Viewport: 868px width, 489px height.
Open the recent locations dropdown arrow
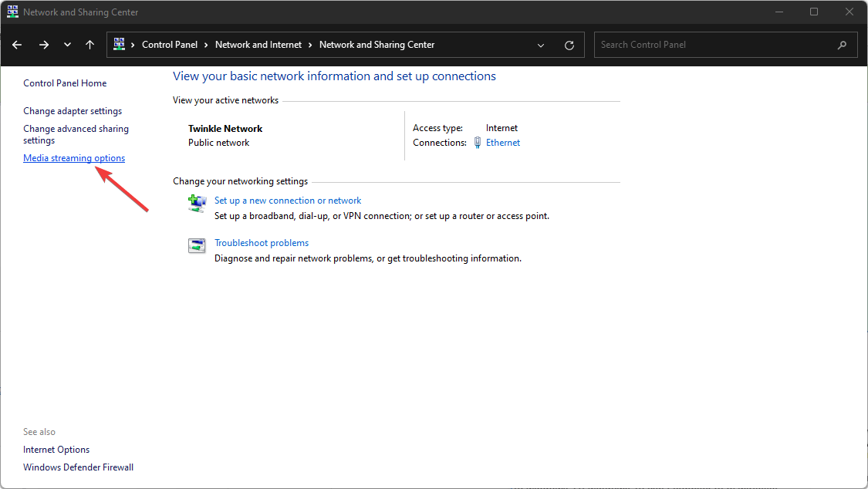(67, 45)
